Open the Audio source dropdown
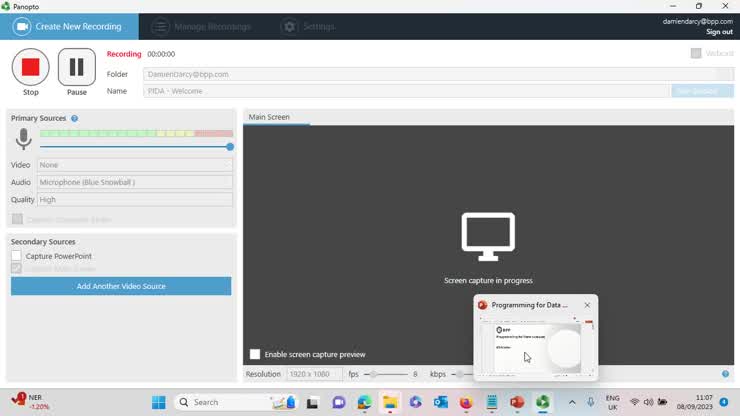740x416 pixels. click(135, 182)
